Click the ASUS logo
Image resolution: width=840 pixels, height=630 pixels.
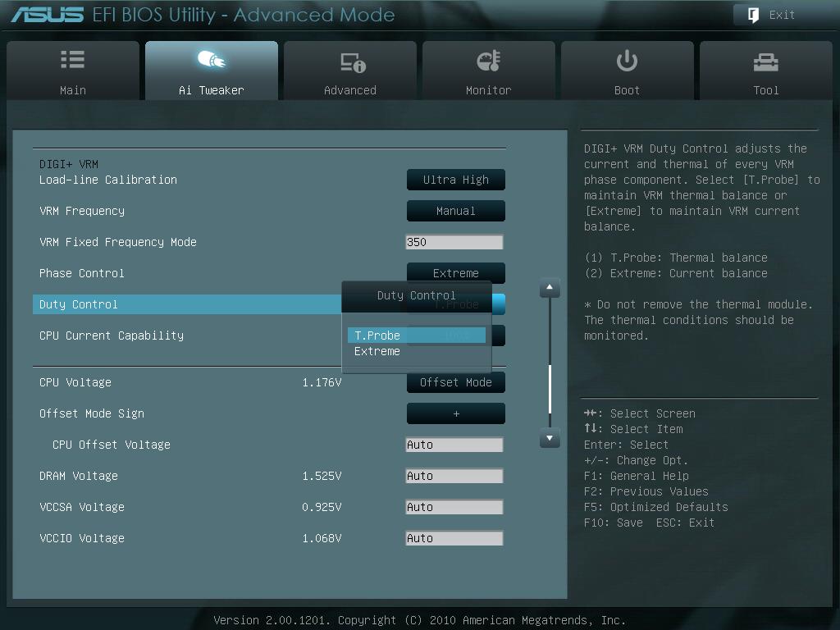pyautogui.click(x=48, y=15)
